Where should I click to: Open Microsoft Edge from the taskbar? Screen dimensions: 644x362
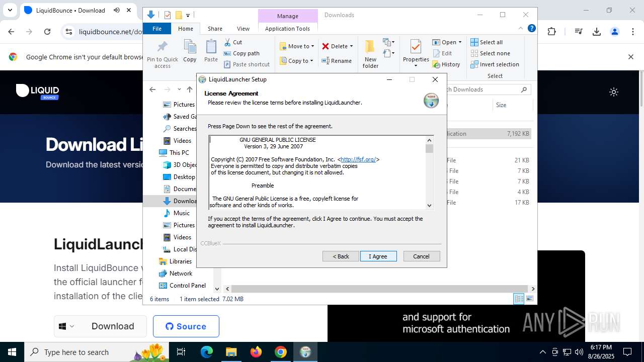(x=207, y=352)
